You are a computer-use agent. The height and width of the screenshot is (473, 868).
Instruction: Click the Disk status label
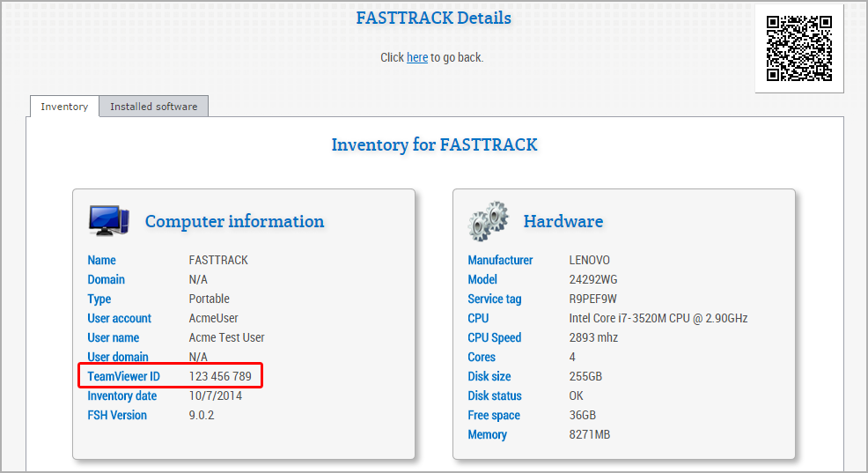(x=495, y=396)
